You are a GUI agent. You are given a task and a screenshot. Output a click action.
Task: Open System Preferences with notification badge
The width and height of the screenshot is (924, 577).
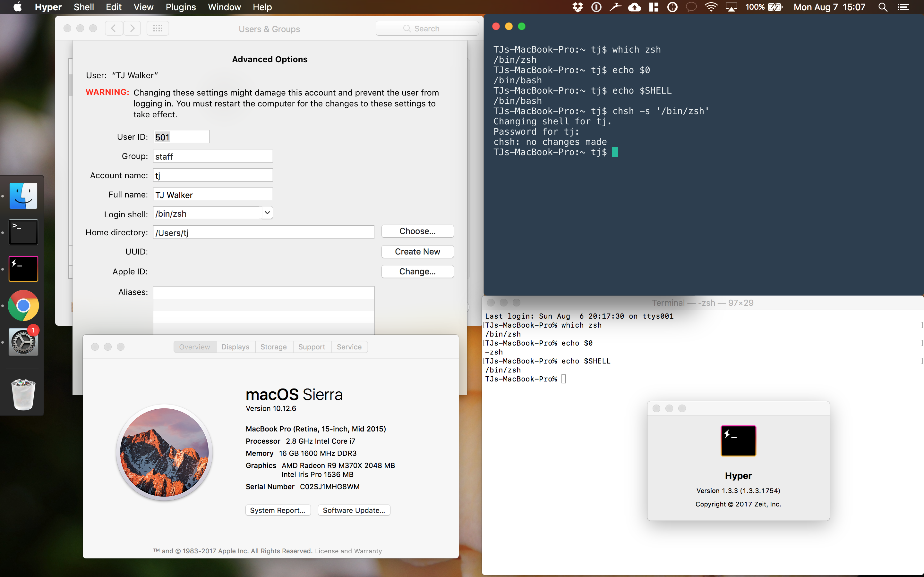[x=23, y=342]
